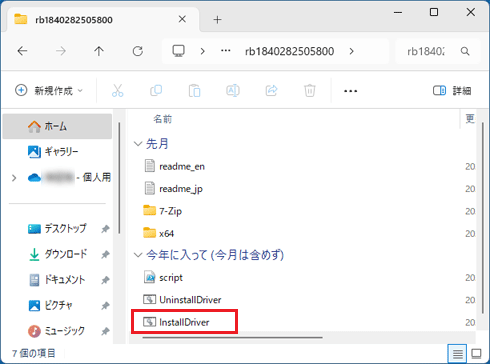This screenshot has height=364, width=490.
Task: Collapse the 今年に入って group
Action: pos(138,255)
